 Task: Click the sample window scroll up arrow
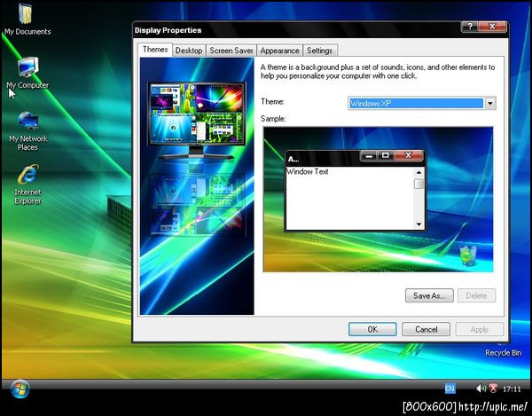pyautogui.click(x=419, y=172)
